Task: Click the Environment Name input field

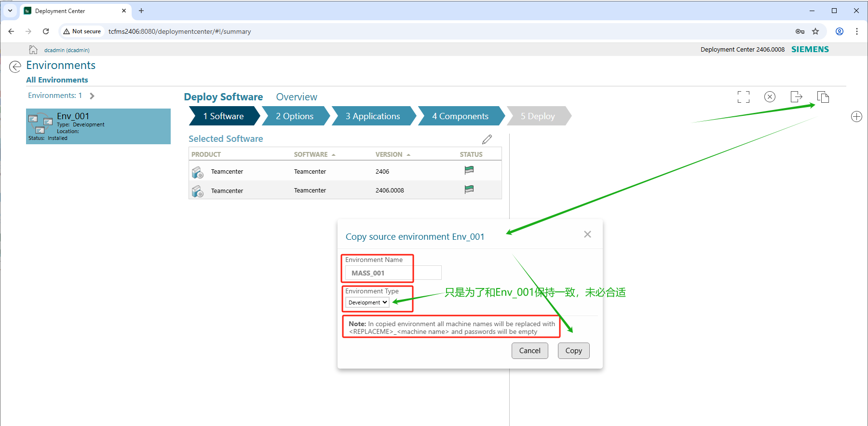Action: (x=393, y=273)
